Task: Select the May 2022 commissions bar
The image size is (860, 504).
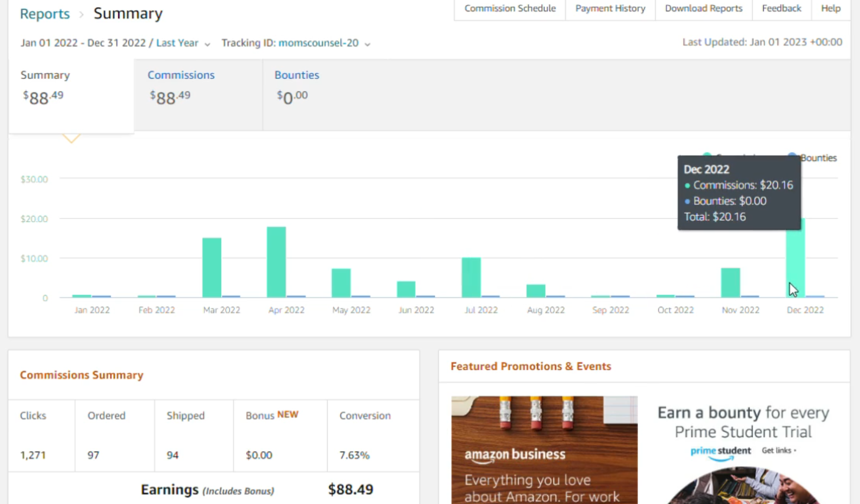Action: tap(341, 283)
